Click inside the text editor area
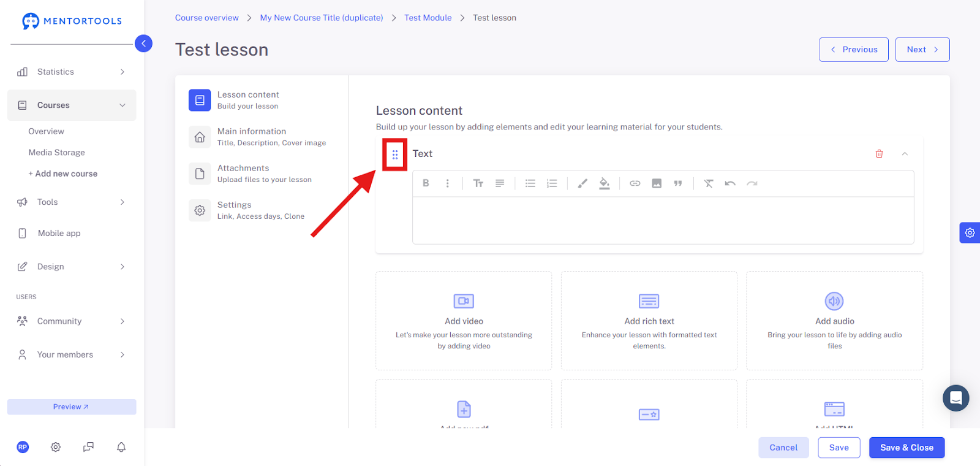 click(x=663, y=221)
